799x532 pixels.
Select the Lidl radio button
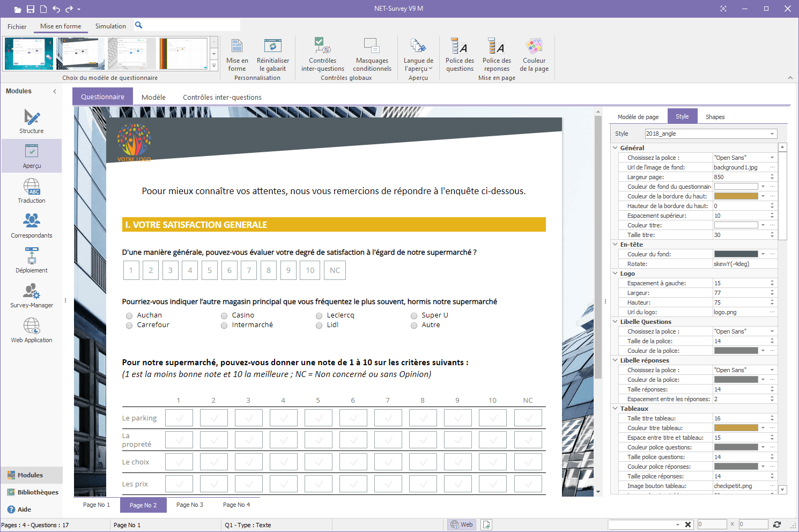(319, 326)
